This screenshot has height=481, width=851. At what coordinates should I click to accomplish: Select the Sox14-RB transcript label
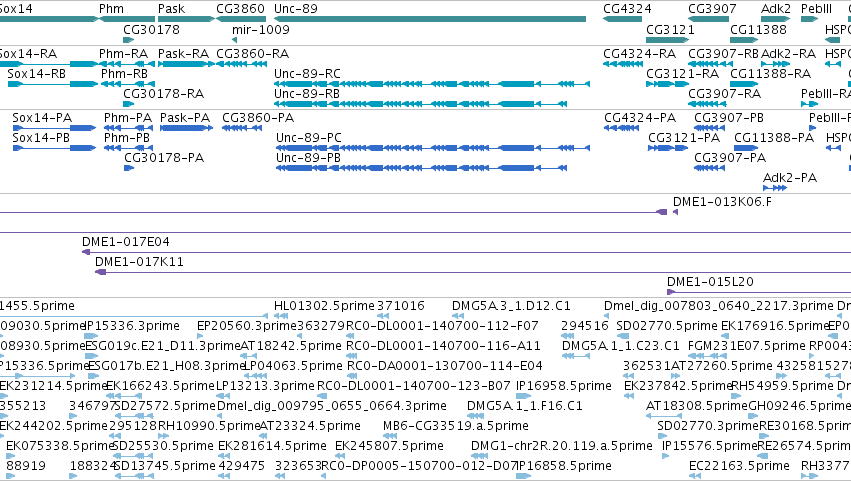[x=36, y=74]
